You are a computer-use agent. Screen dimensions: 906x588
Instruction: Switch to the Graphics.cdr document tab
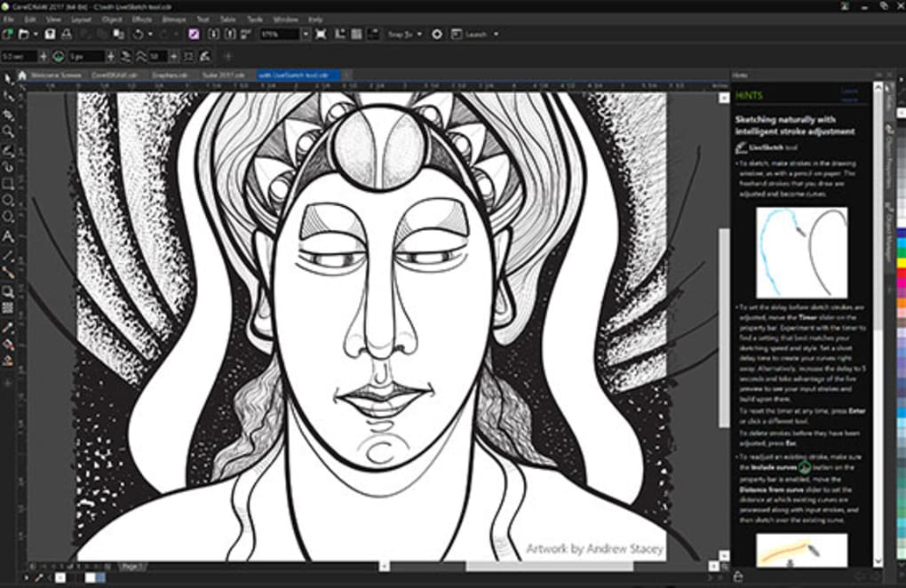(169, 75)
